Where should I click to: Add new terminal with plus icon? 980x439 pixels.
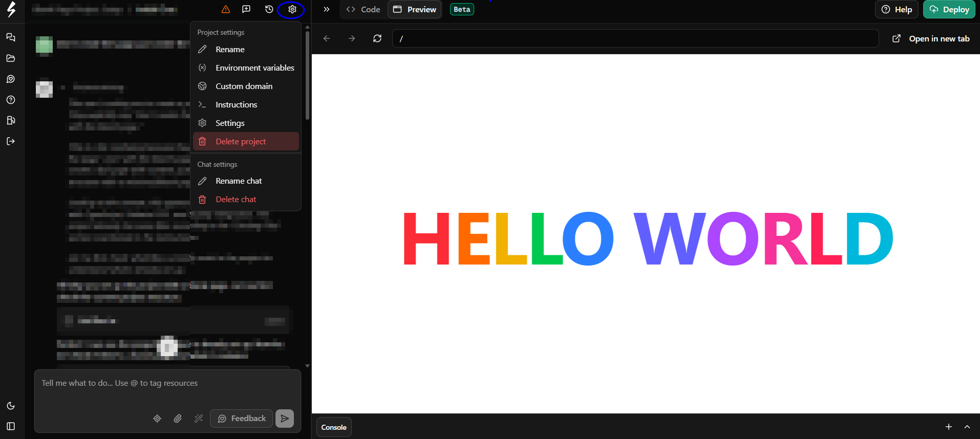point(948,427)
